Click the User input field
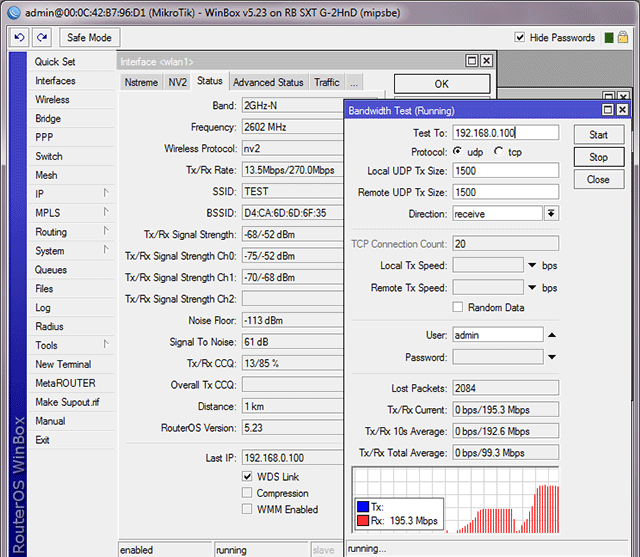Screen dimensions: 640x557 498,335
